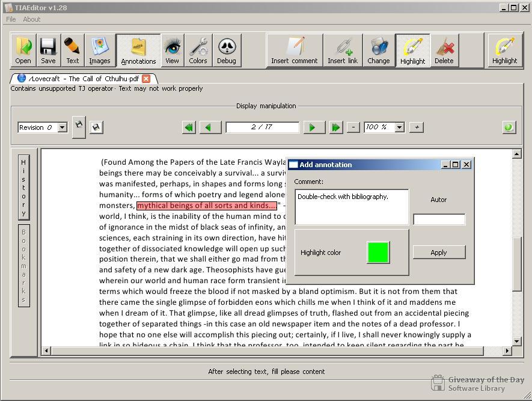The image size is (532, 401).
Task: Select the Lovecraft - The Call of Cthulhu.pdf tab
Action: 84,79
